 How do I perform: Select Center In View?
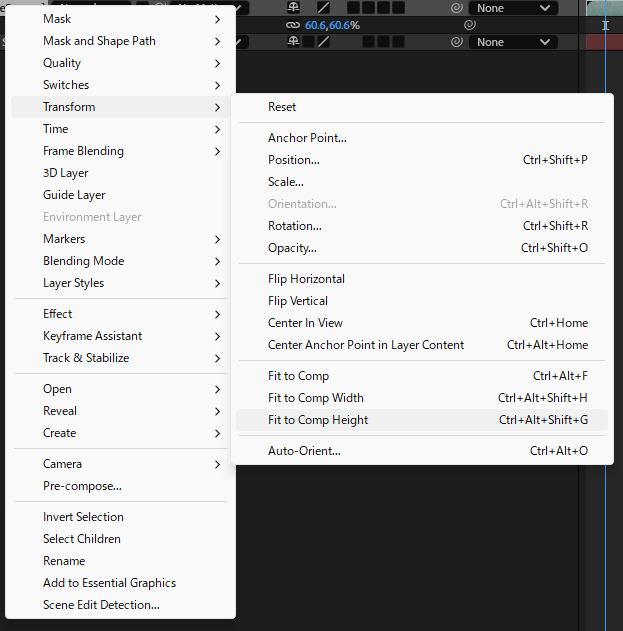422,323
